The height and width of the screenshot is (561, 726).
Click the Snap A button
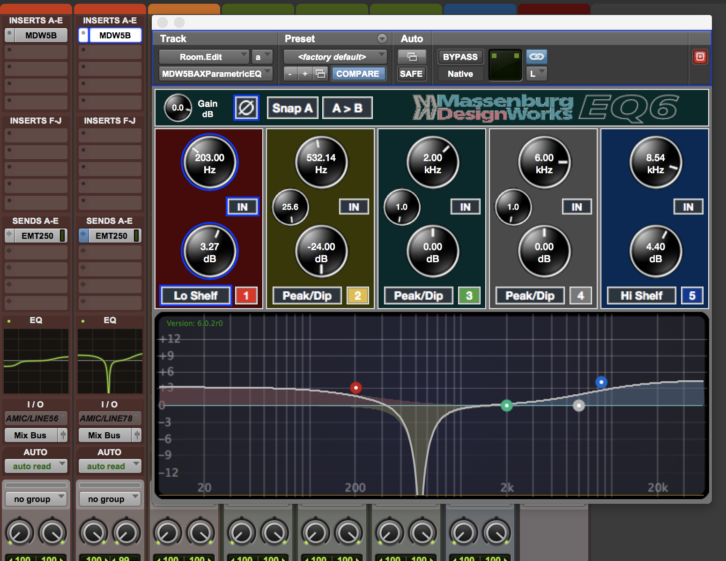pos(292,108)
